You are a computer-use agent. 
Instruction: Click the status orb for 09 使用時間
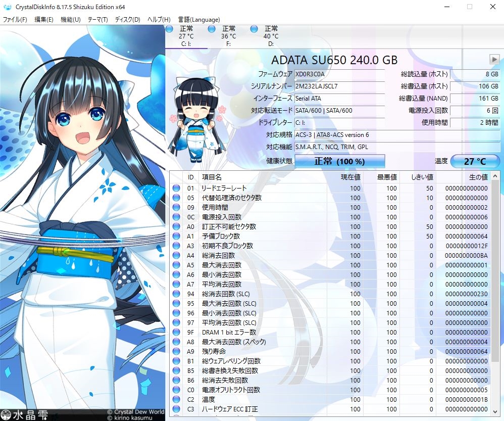pos(176,207)
